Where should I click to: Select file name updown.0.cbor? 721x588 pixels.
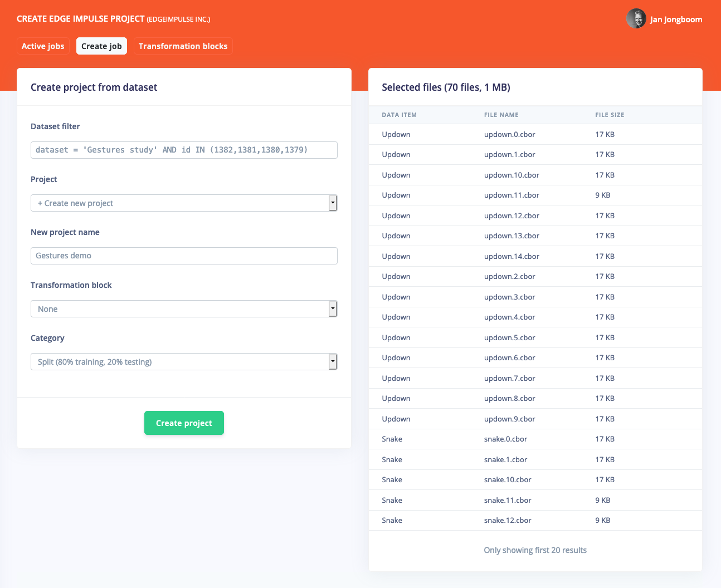click(509, 134)
